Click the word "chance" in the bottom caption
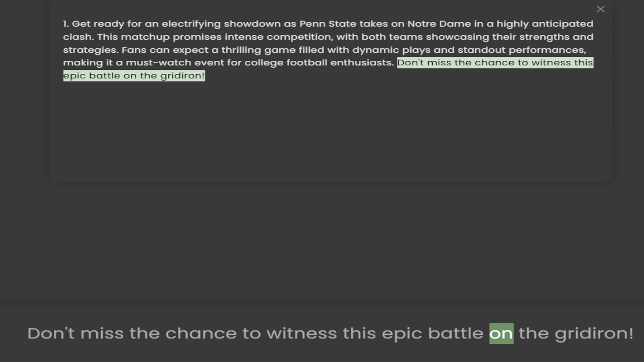 pos(201,334)
